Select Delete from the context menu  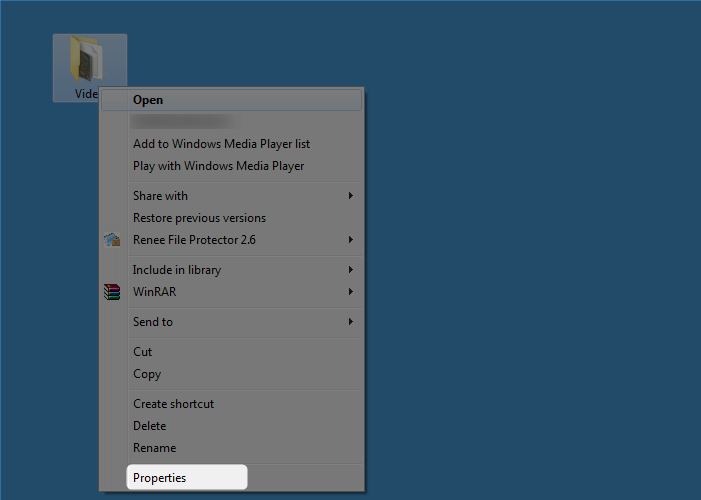click(150, 426)
